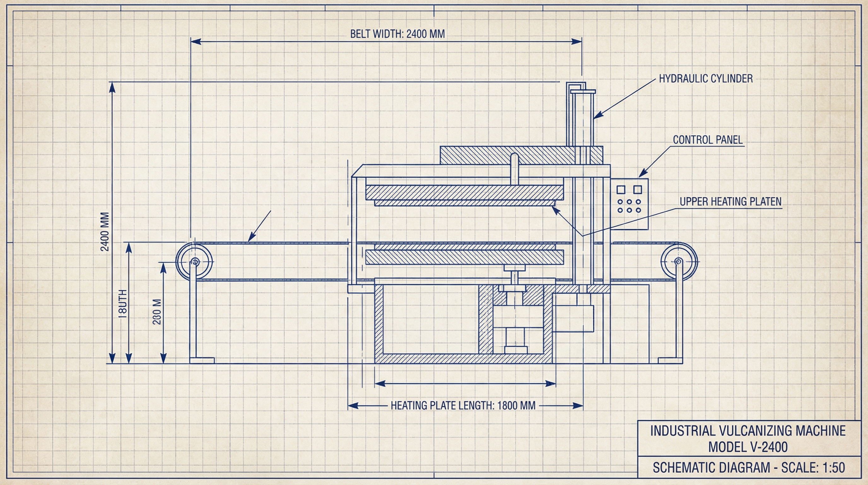This screenshot has width=868, height=485.
Task: Click the vertical 2400 MM height label
Action: coord(105,231)
